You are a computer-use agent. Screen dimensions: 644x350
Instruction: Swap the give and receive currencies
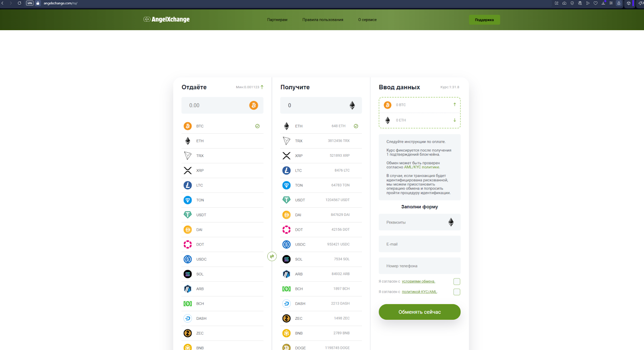(272, 256)
